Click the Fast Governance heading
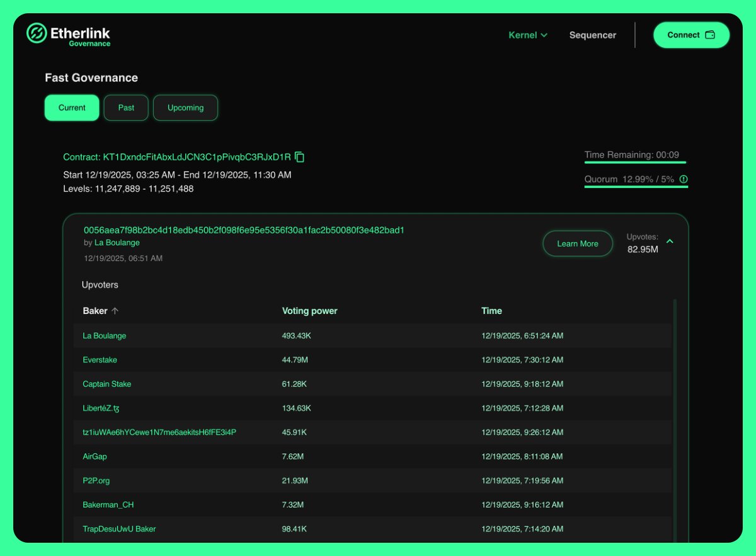Screen dimensions: 756x556 point(91,78)
